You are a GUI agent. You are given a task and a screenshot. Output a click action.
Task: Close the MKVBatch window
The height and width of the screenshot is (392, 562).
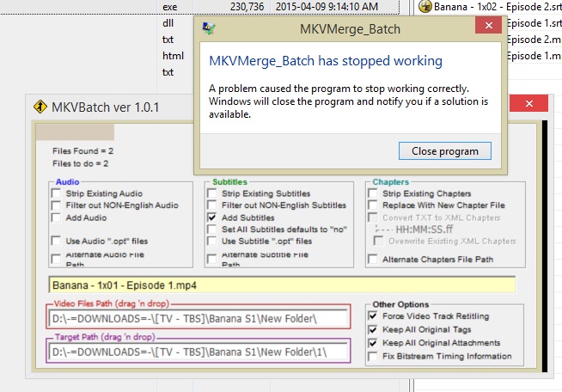[x=529, y=104]
